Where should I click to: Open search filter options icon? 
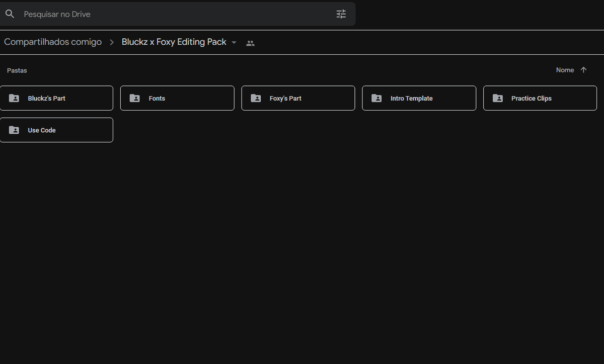341,14
